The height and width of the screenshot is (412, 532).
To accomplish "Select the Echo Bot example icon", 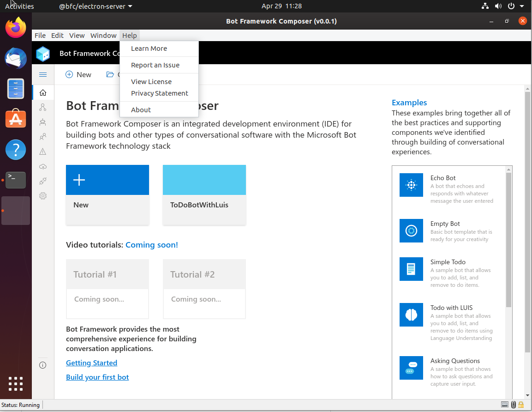I will (411, 185).
